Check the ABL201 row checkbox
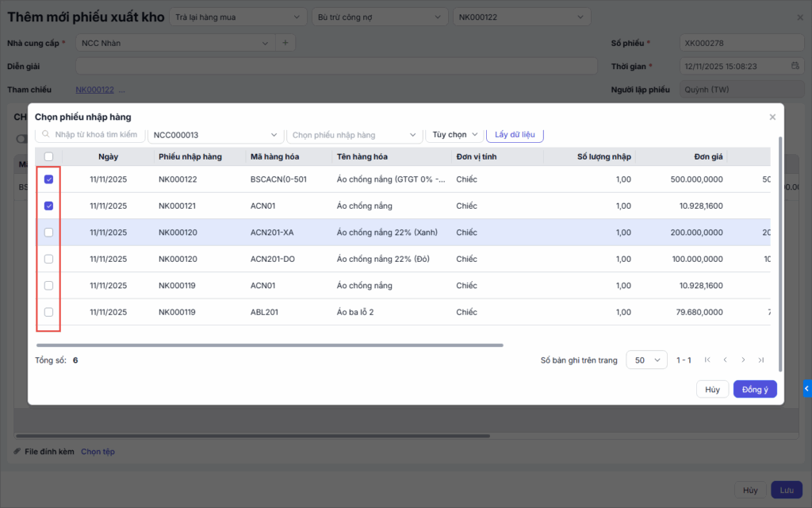Viewport: 812px width, 508px height. point(48,312)
